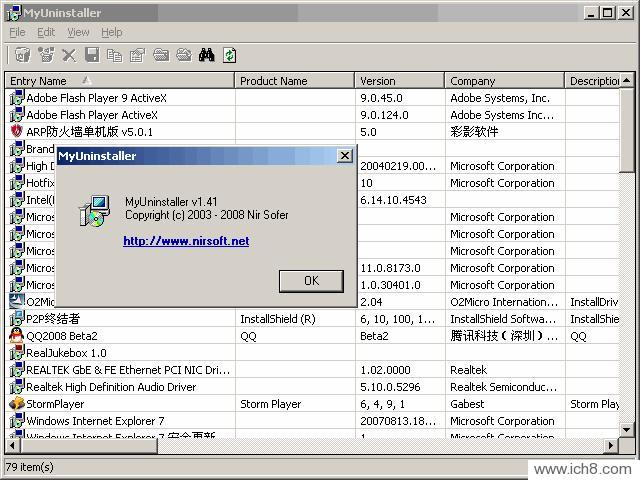Viewport: 640px width, 480px height.
Task: Select the QQ2008 Beta2 penguin icon
Action: coord(17,336)
